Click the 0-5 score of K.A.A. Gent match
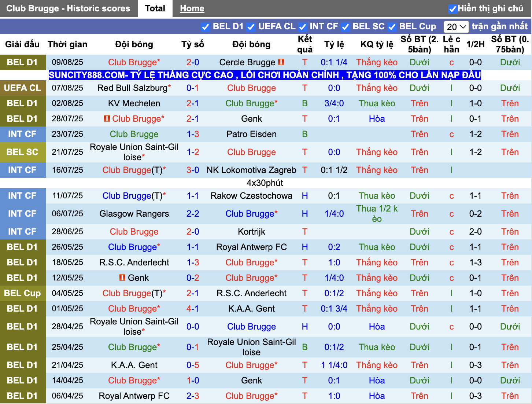 pos(193,365)
